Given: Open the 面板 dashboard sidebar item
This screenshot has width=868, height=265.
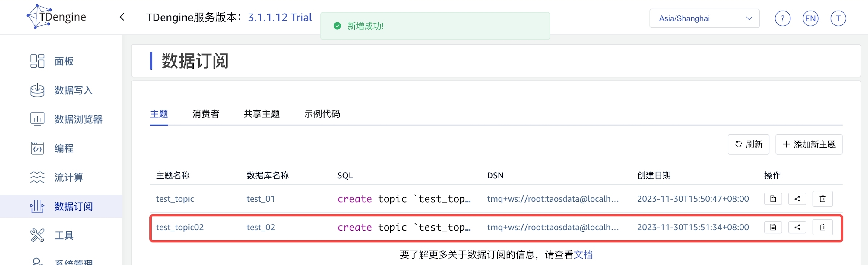Looking at the screenshot, I should [63, 61].
